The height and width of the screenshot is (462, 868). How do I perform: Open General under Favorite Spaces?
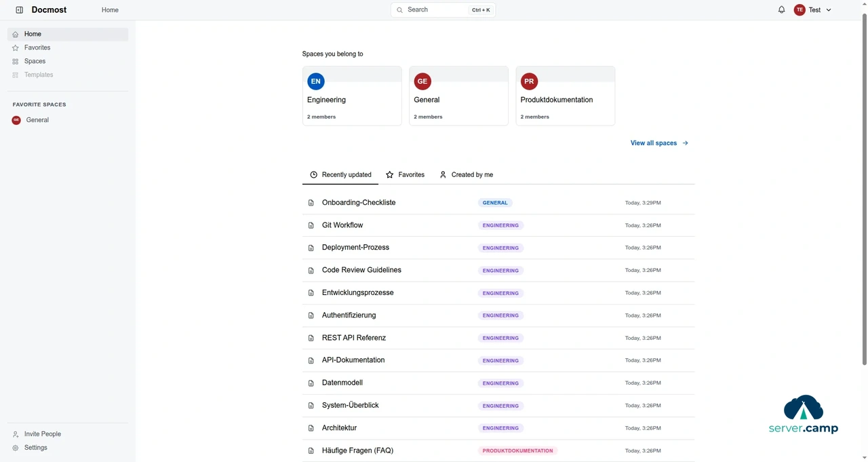pyautogui.click(x=68, y=120)
